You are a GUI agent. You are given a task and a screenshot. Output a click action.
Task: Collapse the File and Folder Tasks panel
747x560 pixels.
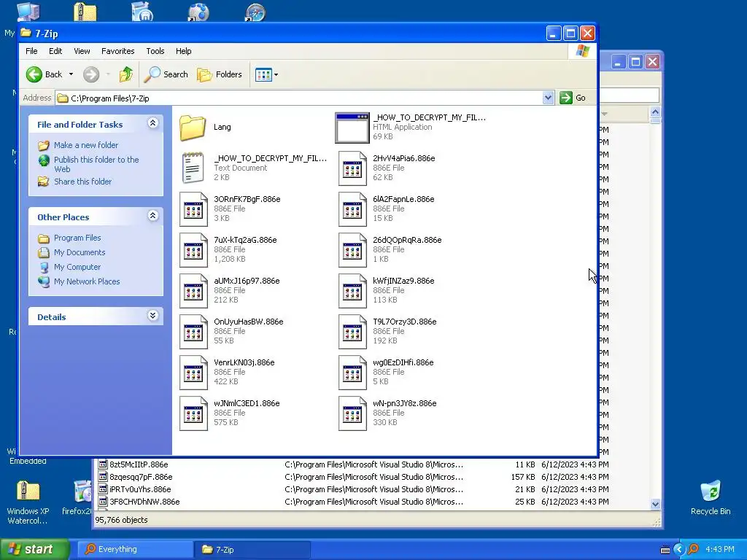152,123
